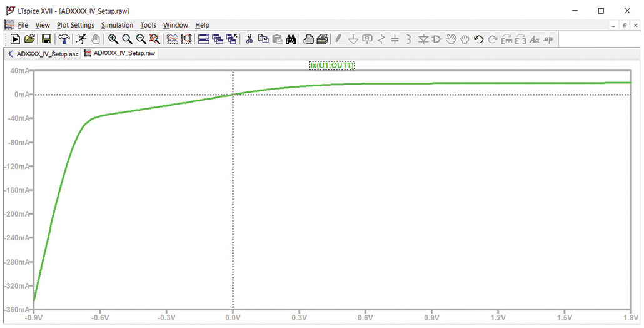Tile windows using the tile icon
This screenshot has width=644, height=328.
coord(204,39)
